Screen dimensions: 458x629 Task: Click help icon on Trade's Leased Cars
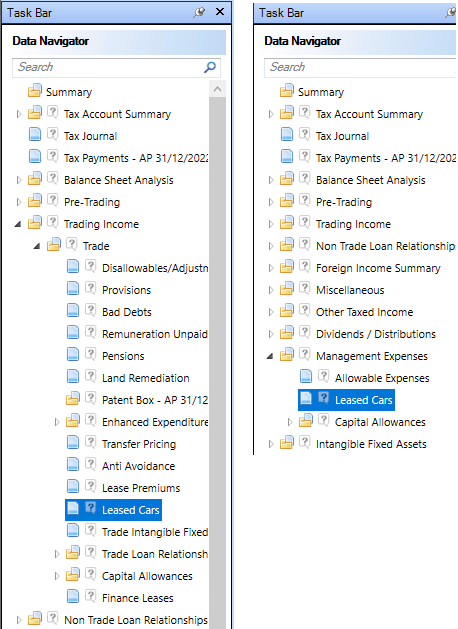pos(91,508)
